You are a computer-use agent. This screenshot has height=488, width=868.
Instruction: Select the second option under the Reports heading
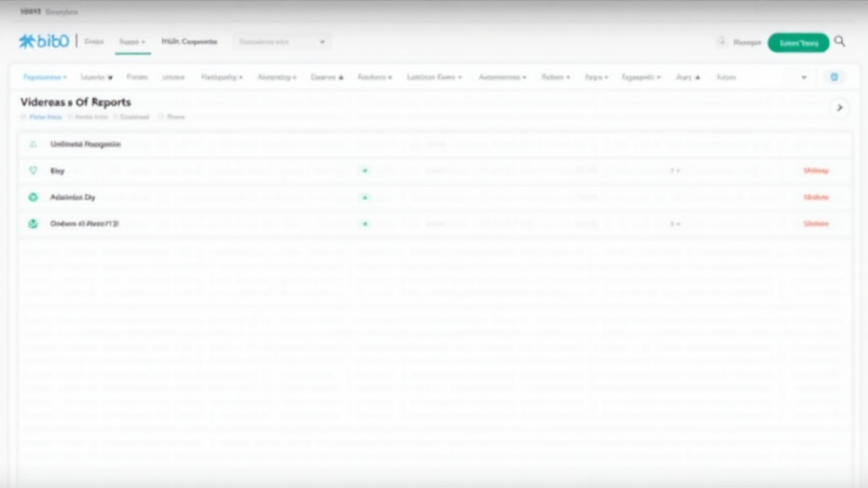tap(93, 118)
